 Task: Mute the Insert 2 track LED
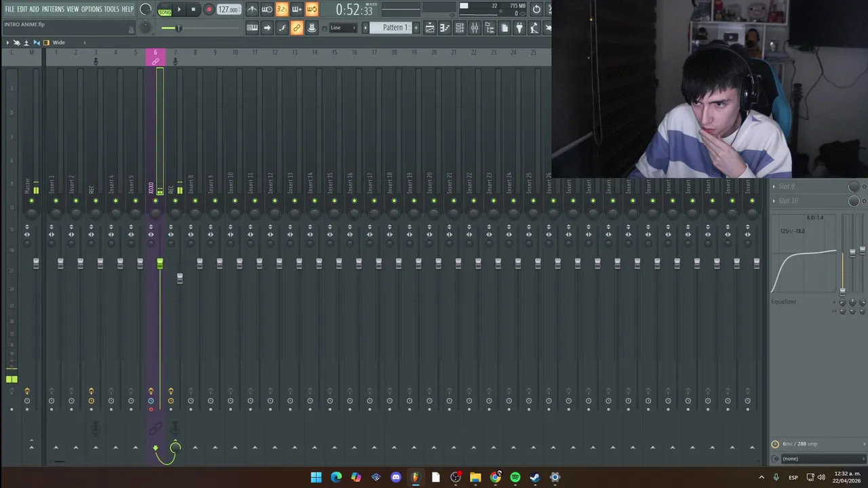(75, 201)
